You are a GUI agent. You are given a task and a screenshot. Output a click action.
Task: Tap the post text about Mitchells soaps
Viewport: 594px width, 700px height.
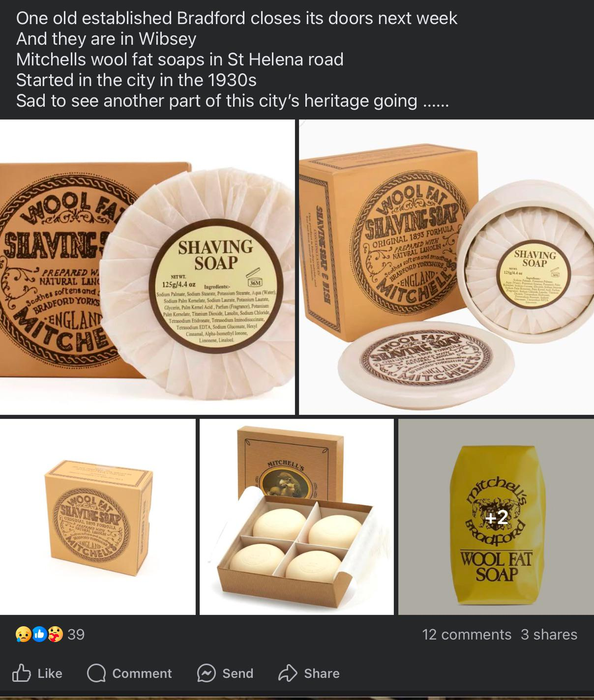point(237,59)
